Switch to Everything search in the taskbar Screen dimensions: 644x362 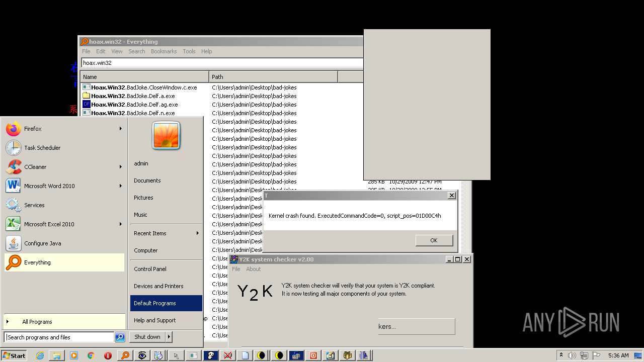pos(125,355)
